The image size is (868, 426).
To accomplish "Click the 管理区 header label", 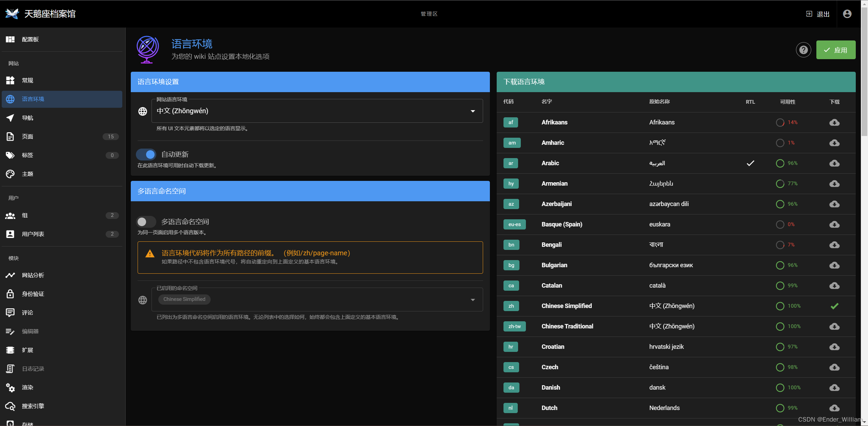I will [x=429, y=14].
